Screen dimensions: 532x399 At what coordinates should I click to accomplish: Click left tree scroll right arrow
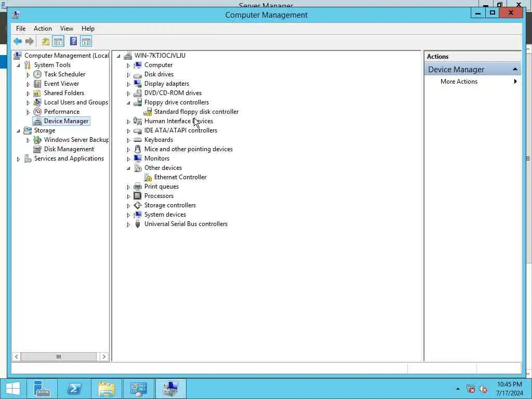(104, 356)
